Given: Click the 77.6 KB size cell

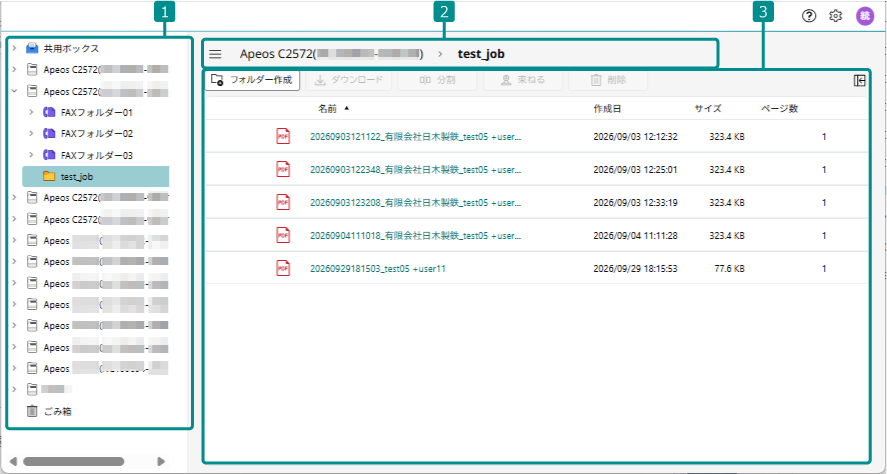Looking at the screenshot, I should pyautogui.click(x=729, y=269).
